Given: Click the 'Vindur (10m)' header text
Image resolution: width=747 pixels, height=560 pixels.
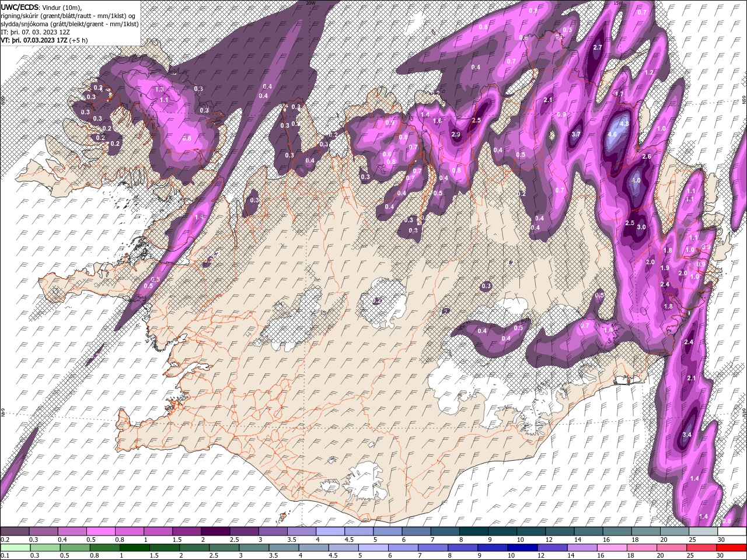Looking at the screenshot, I should click(62, 7).
